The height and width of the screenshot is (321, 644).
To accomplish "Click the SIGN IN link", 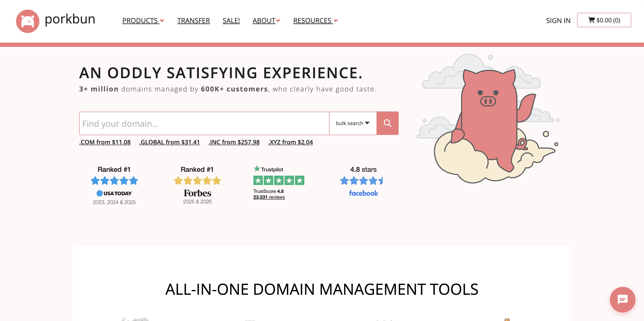I will (x=558, y=20).
